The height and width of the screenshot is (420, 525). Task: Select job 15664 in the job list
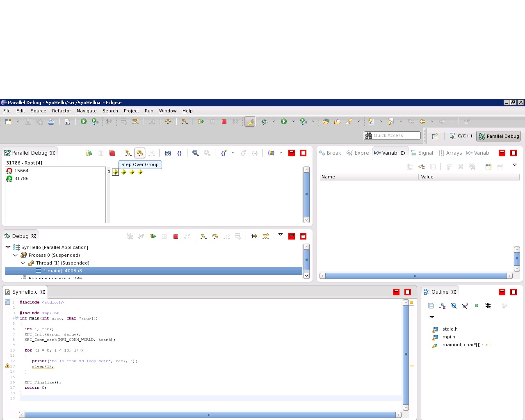(21, 171)
